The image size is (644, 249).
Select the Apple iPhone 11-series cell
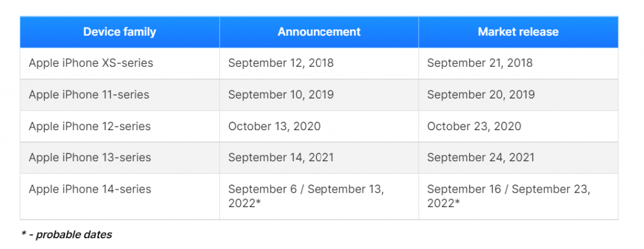tap(89, 94)
